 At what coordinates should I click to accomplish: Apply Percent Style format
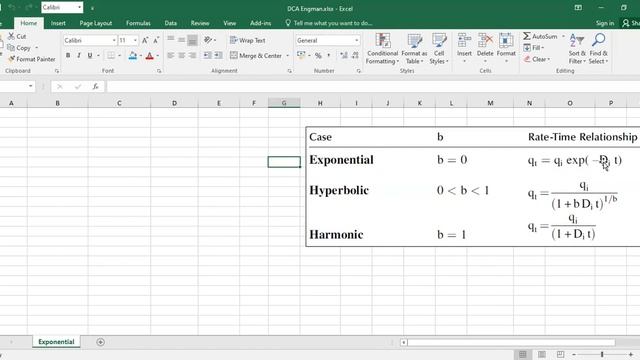[x=318, y=56]
